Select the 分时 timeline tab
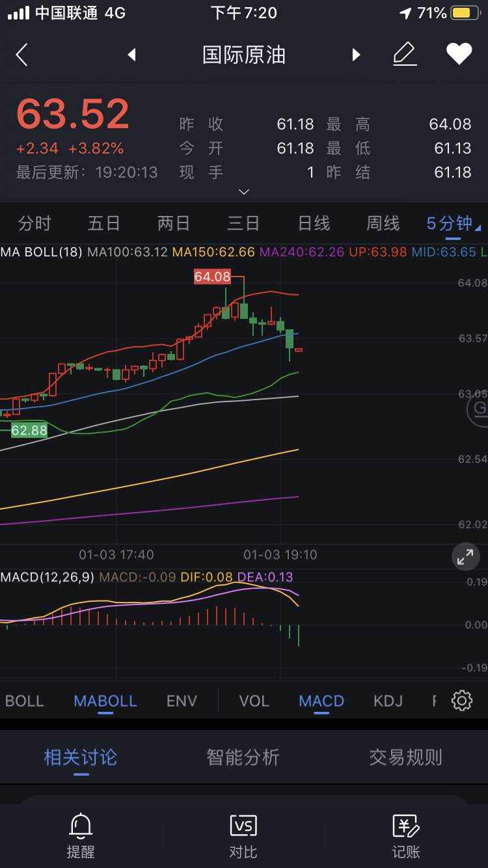This screenshot has height=868, width=488. click(x=35, y=224)
